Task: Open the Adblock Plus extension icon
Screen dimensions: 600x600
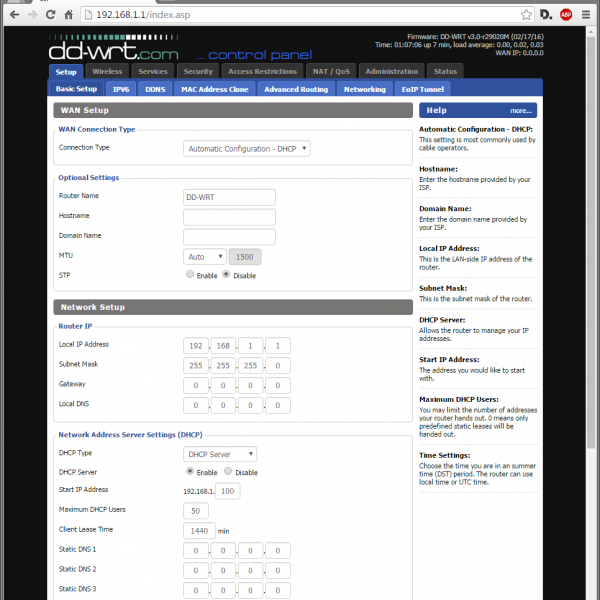Action: pyautogui.click(x=566, y=16)
